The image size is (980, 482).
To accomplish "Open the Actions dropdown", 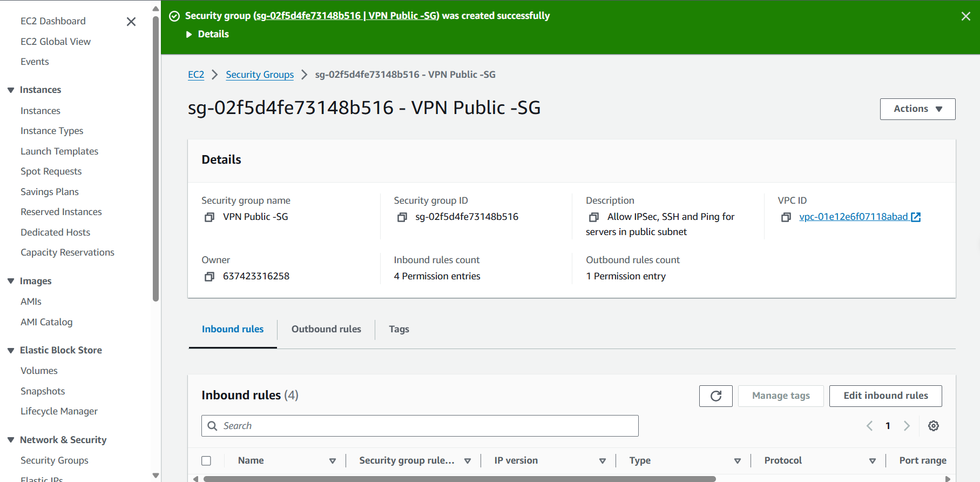I will pyautogui.click(x=917, y=109).
